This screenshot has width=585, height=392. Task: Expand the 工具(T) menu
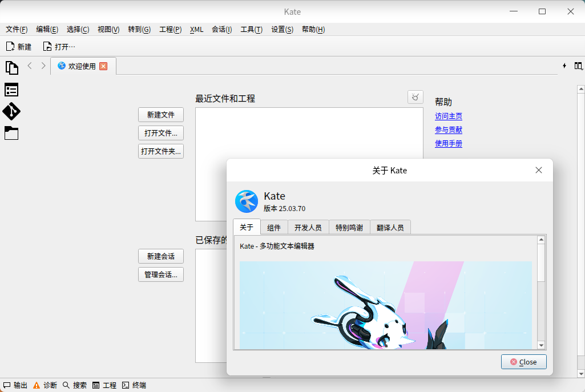(251, 30)
